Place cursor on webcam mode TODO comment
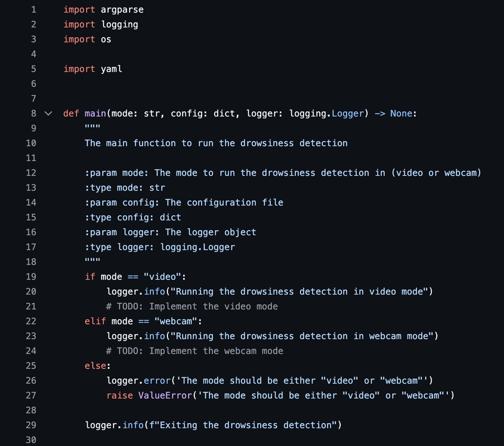The width and height of the screenshot is (504, 446). 194,351
